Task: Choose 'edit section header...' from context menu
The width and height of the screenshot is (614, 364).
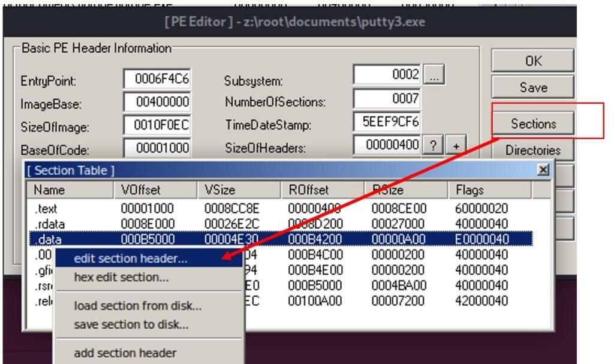Action: click(149, 258)
